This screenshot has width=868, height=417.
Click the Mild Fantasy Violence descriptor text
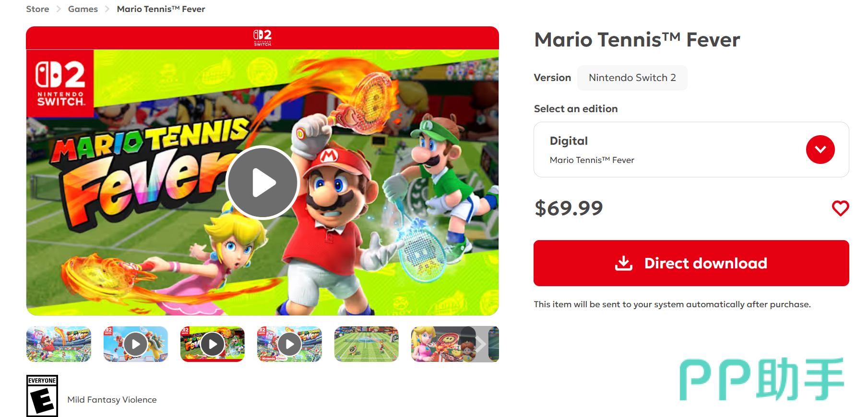(112, 400)
